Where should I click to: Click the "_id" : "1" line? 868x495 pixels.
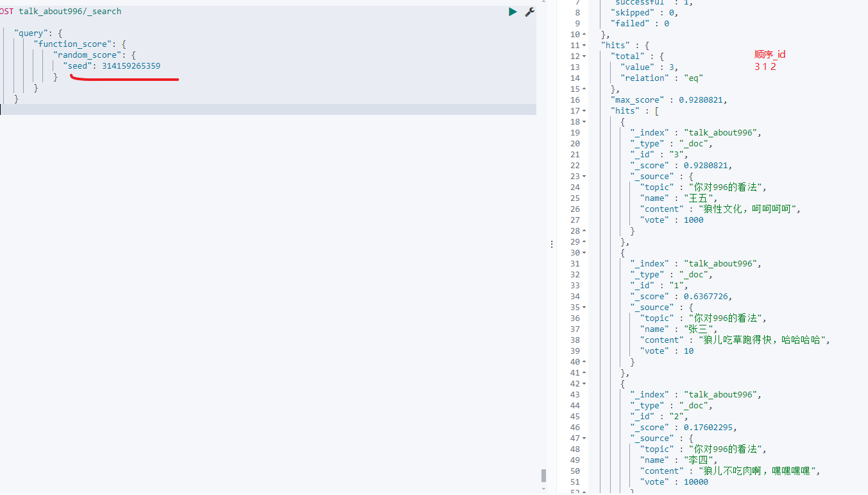point(659,286)
